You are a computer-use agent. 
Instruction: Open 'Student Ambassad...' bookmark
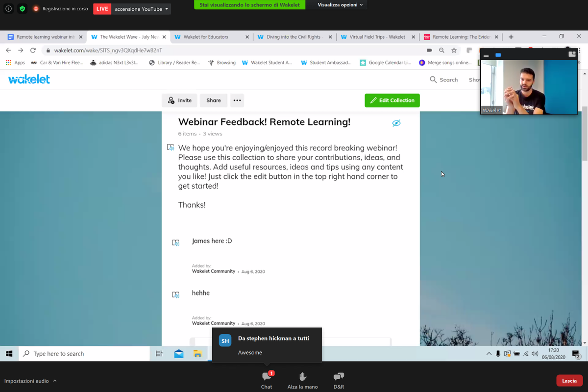pos(326,63)
